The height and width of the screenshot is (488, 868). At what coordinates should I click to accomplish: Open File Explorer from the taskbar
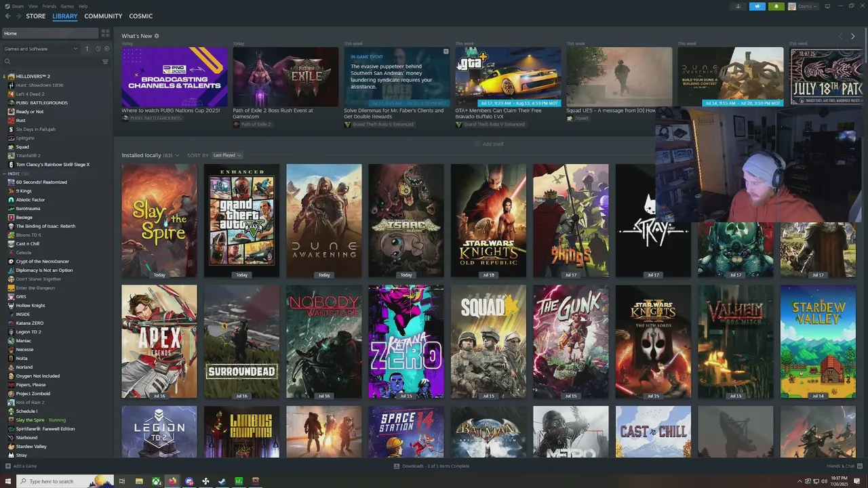pyautogui.click(x=139, y=481)
